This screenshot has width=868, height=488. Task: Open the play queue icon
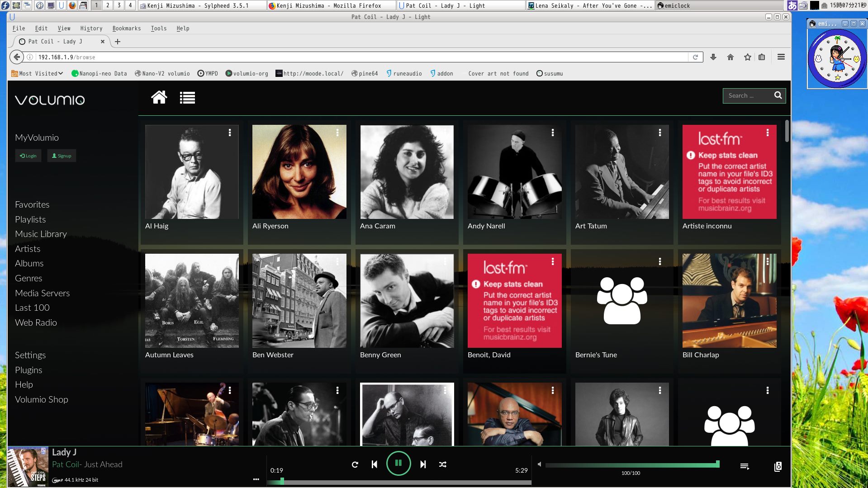coord(744,466)
